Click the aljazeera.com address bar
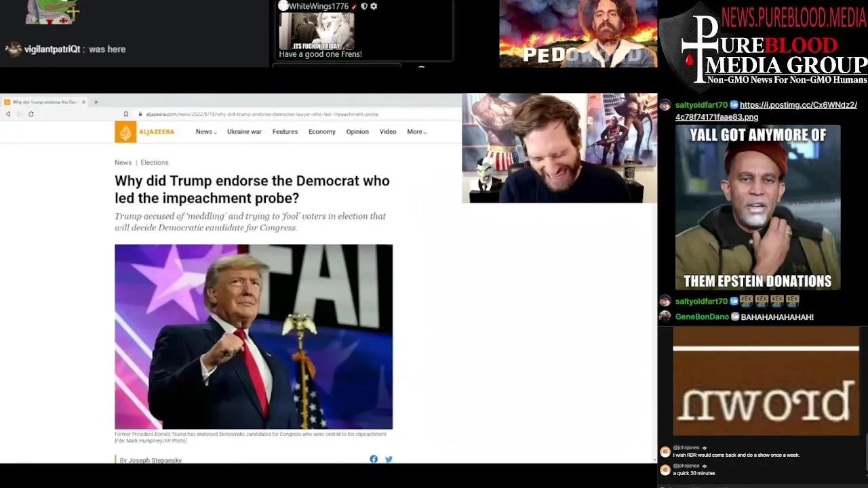The height and width of the screenshot is (488, 868). (x=262, y=114)
